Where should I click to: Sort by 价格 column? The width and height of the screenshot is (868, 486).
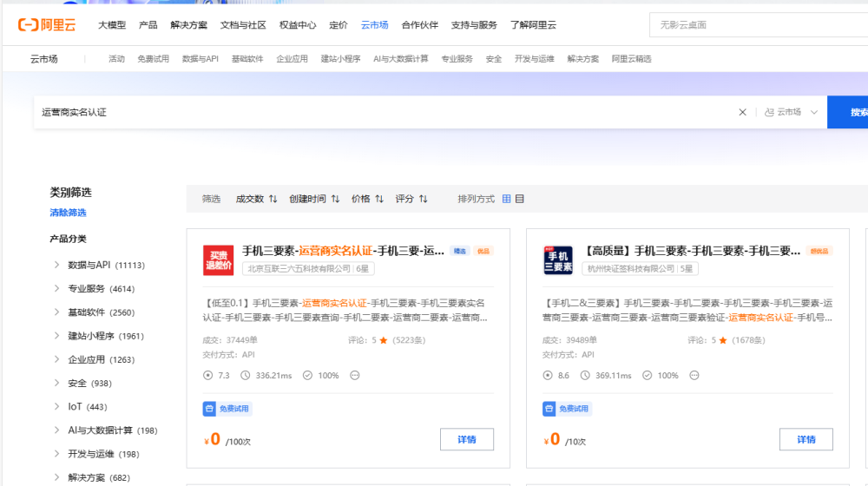pos(367,199)
